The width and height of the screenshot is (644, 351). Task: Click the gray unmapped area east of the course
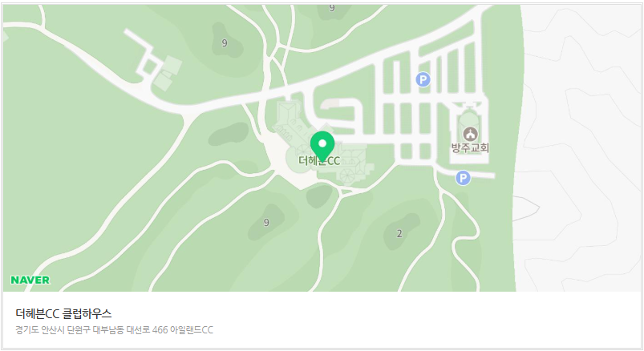(x=579, y=147)
